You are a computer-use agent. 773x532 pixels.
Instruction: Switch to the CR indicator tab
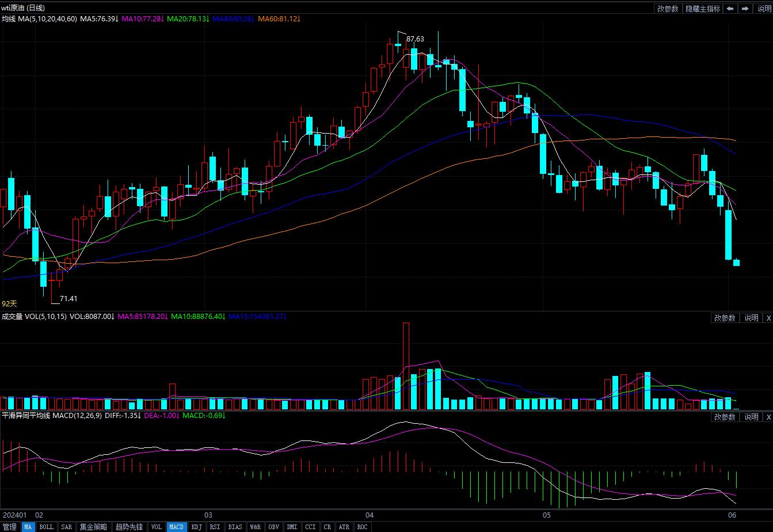click(x=328, y=527)
